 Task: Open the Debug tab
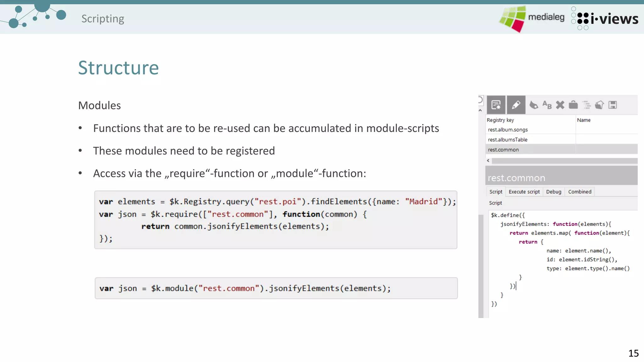[554, 192]
